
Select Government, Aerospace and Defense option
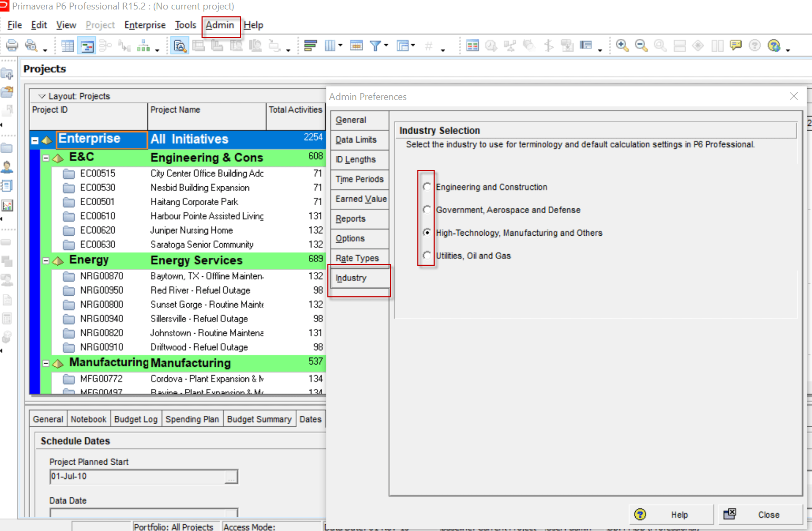pyautogui.click(x=427, y=209)
